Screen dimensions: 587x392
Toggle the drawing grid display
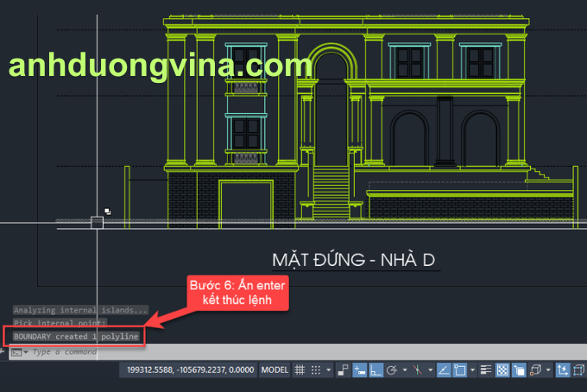(300, 370)
